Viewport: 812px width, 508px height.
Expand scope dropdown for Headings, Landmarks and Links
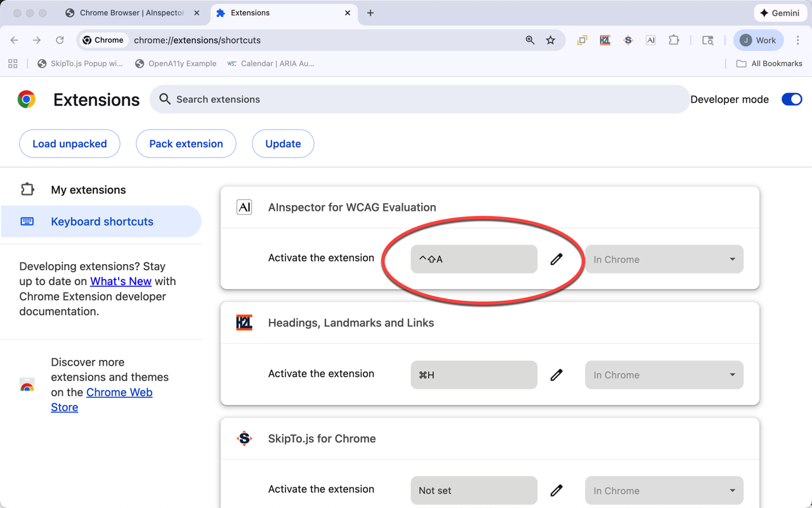coord(664,375)
